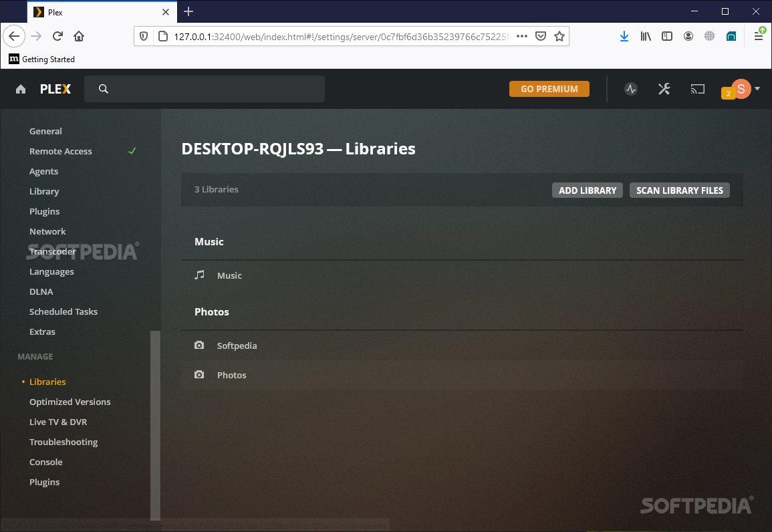Open Remote Access settings
The width and height of the screenshot is (772, 532).
(x=61, y=152)
